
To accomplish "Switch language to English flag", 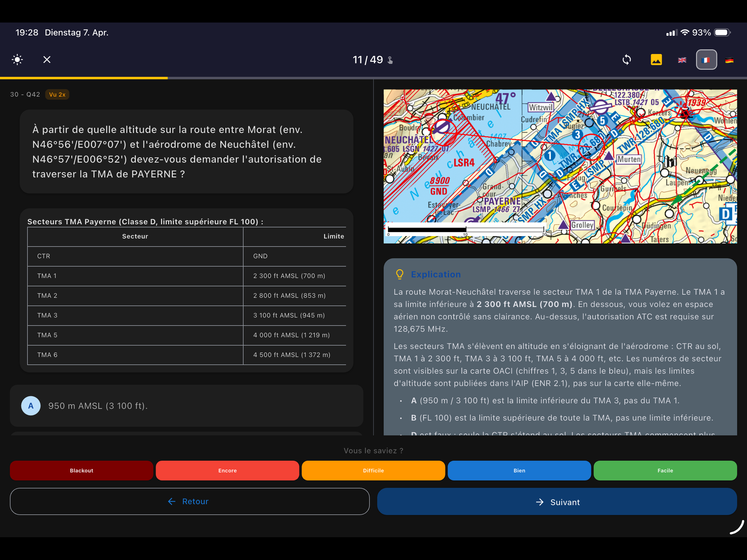I will click(682, 60).
